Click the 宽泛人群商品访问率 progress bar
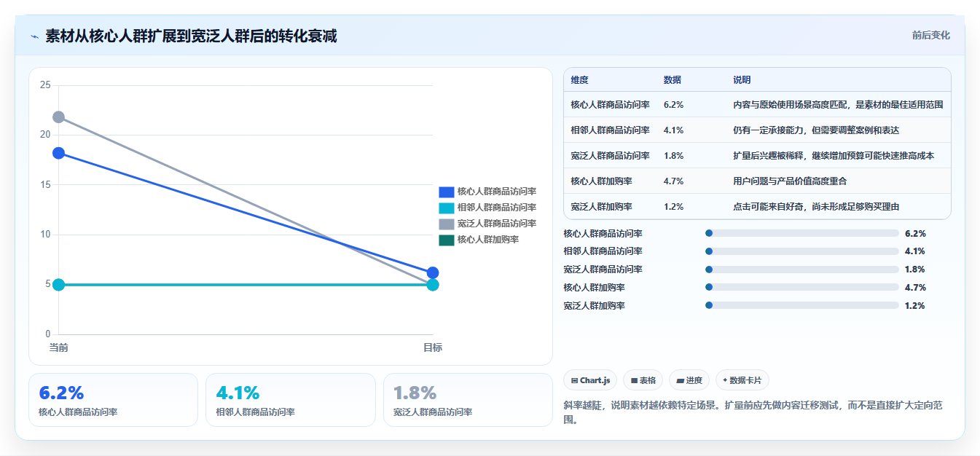This screenshot has width=980, height=456. pyautogui.click(x=802, y=270)
